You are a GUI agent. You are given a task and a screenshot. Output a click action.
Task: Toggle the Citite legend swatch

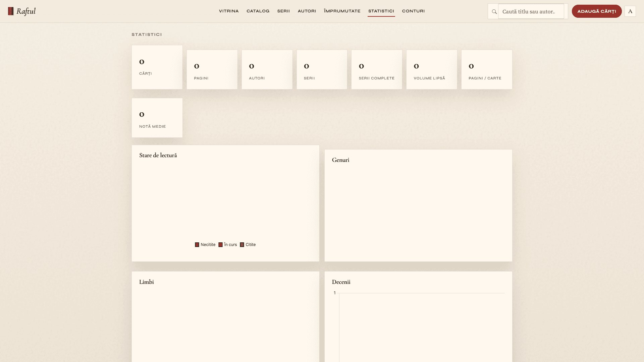[x=242, y=245]
